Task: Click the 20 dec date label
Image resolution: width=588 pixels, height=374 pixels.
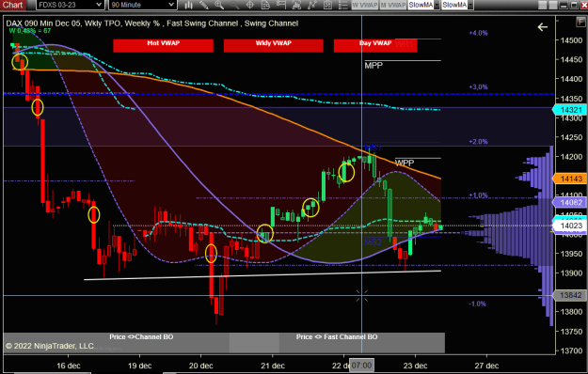Action: click(x=200, y=366)
